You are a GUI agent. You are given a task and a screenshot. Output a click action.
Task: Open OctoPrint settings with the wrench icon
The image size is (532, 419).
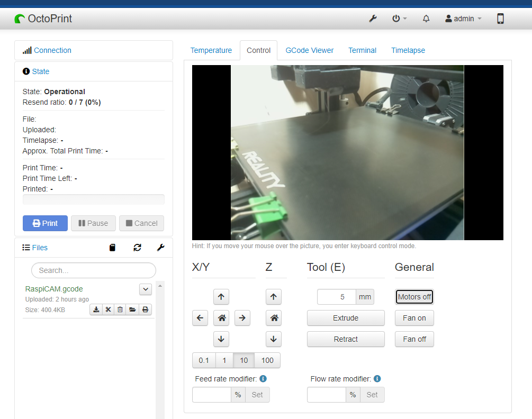(x=373, y=19)
